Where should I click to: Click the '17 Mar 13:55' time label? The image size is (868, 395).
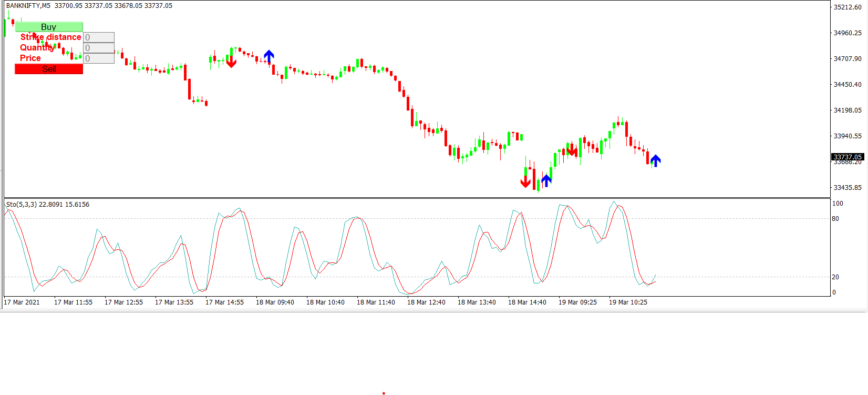pos(174,302)
